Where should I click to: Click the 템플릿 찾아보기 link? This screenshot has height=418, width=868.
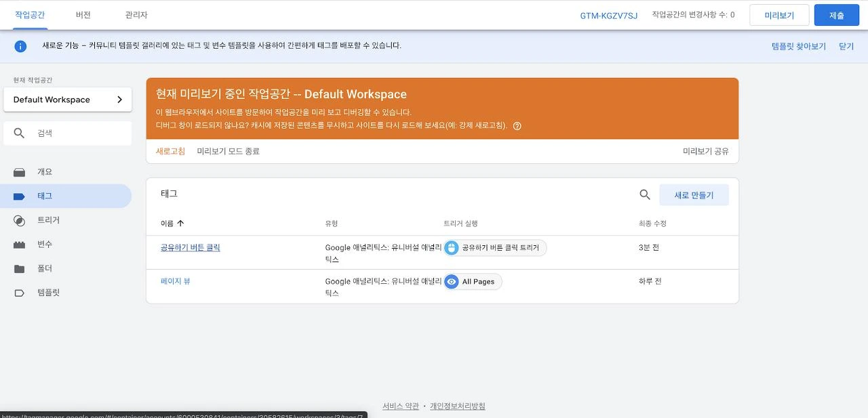click(x=799, y=47)
